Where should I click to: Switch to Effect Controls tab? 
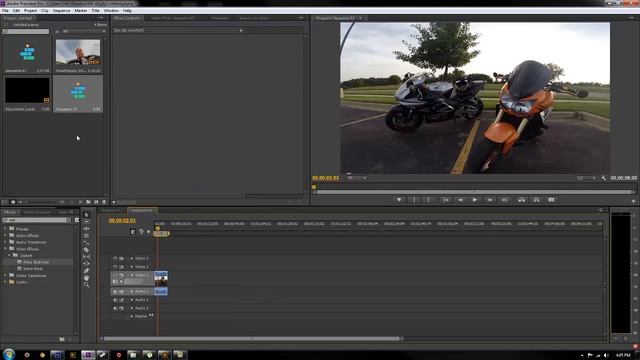127,18
